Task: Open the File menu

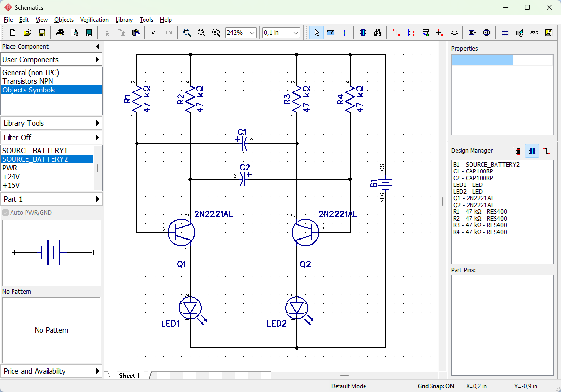Action: click(8, 20)
